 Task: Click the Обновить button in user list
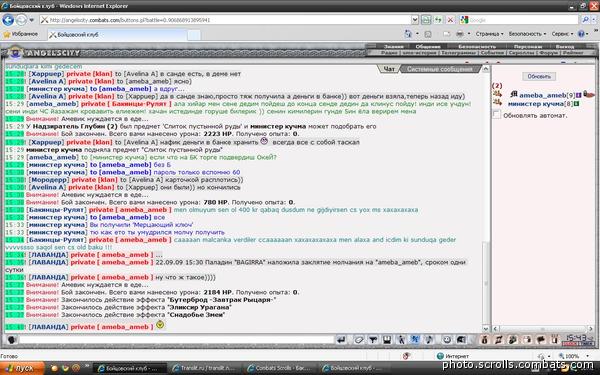click(x=539, y=77)
